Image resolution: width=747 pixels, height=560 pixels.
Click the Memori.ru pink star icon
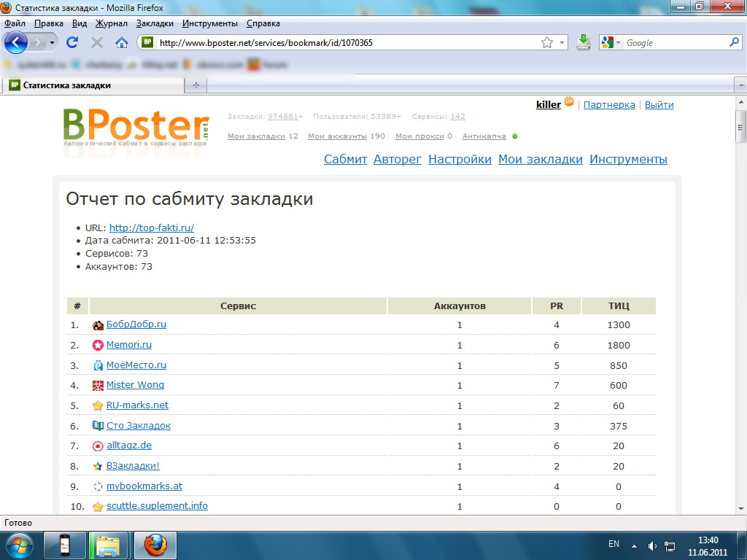click(98, 345)
